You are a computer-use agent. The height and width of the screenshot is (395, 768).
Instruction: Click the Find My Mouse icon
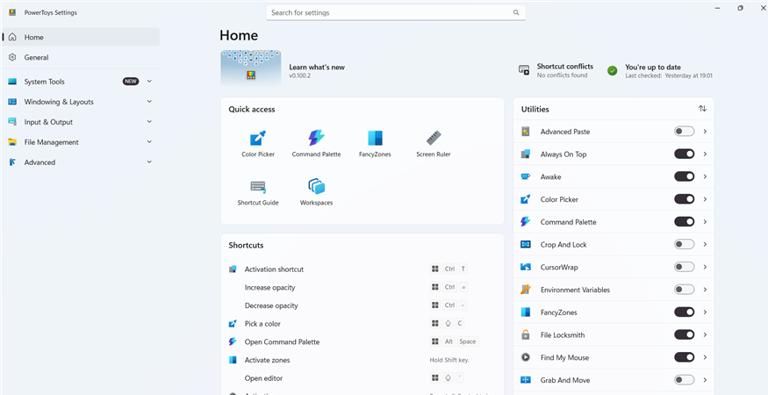point(526,357)
